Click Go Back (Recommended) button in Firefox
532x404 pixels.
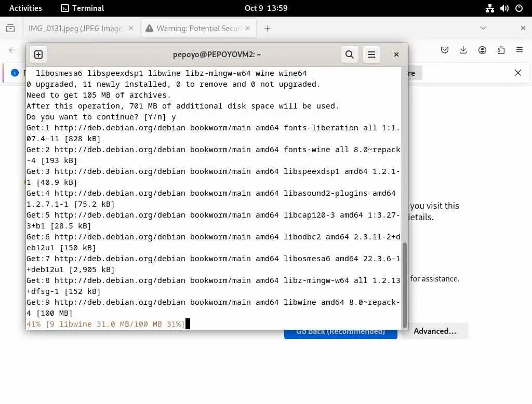click(341, 333)
